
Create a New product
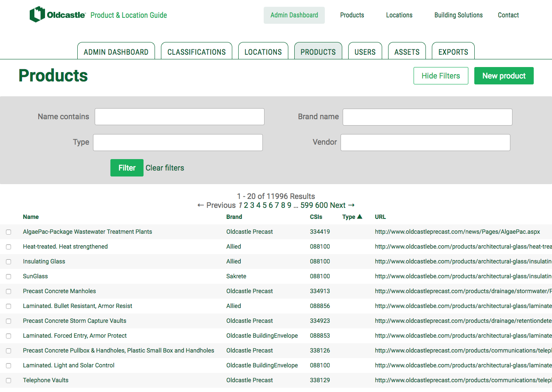click(504, 76)
